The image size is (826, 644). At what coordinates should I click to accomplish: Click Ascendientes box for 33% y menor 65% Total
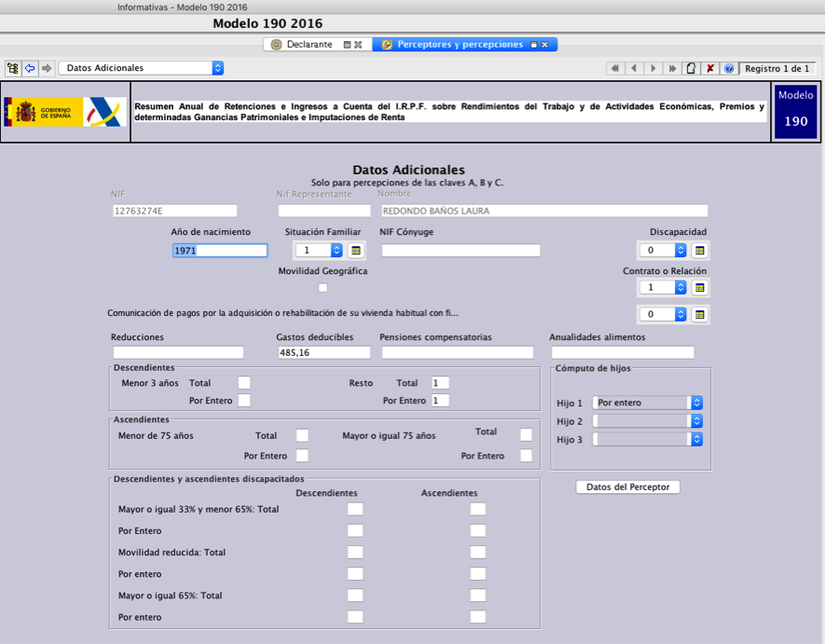click(478, 509)
